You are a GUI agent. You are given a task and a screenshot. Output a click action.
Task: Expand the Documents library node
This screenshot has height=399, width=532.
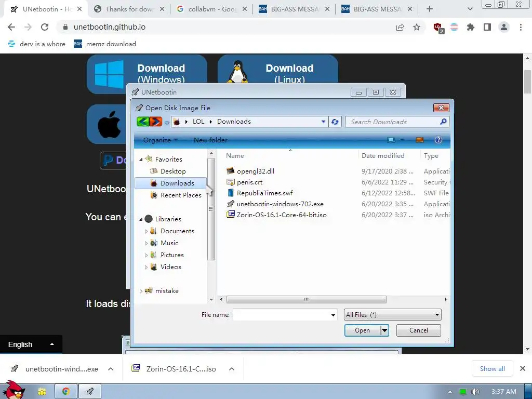pyautogui.click(x=146, y=231)
